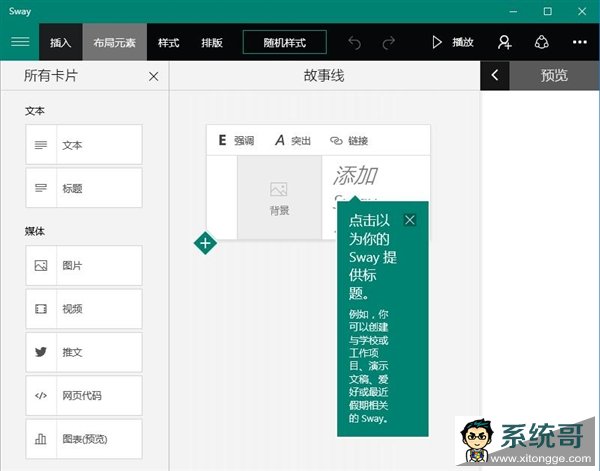Click the add author person icon

click(504, 42)
